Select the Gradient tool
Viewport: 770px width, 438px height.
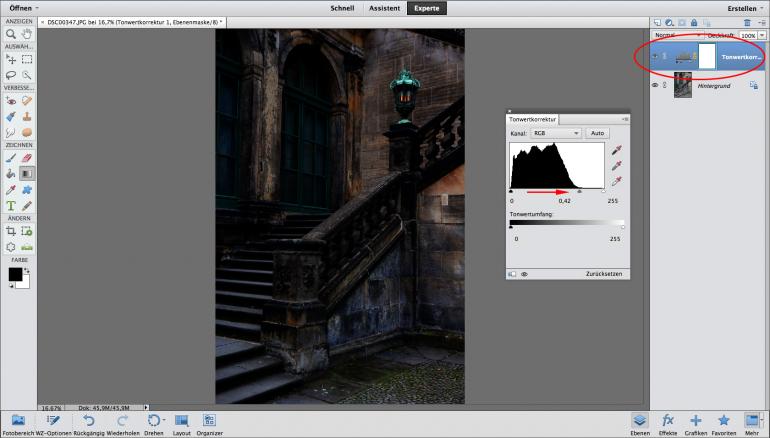click(27, 173)
